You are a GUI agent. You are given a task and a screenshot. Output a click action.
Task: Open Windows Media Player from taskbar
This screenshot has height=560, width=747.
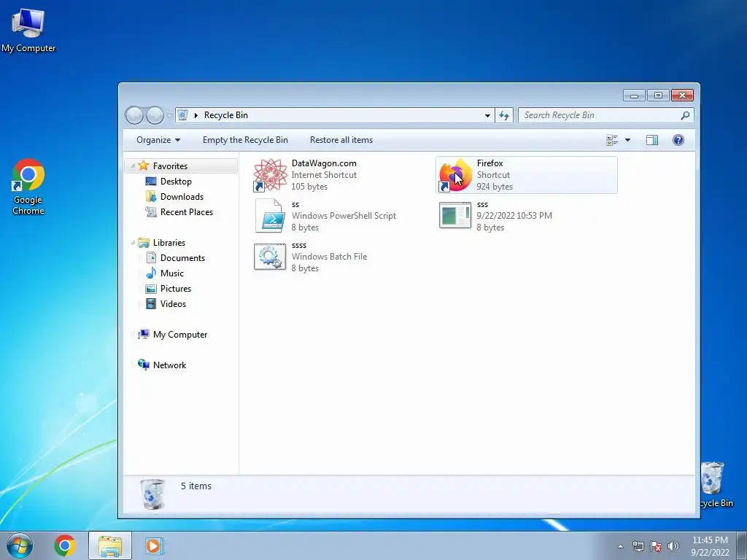click(x=154, y=545)
